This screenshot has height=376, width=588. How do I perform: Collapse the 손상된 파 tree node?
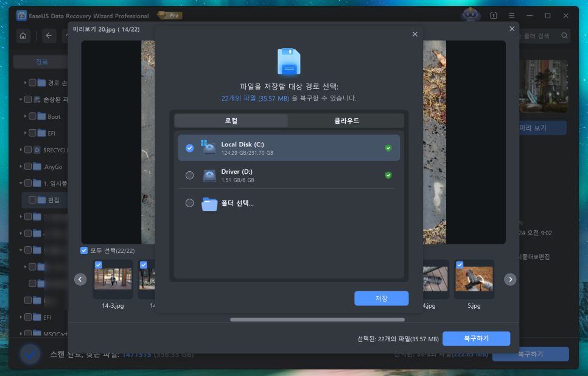click(x=21, y=99)
